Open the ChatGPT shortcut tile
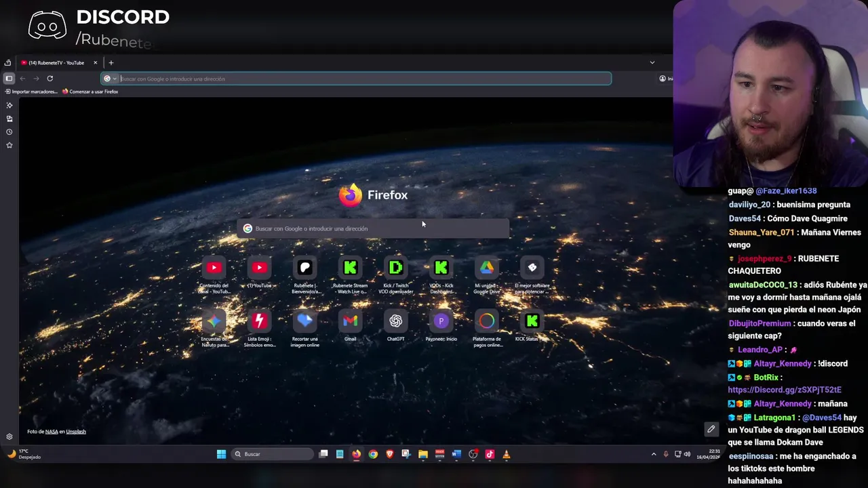This screenshot has height=488, width=868. tap(395, 326)
